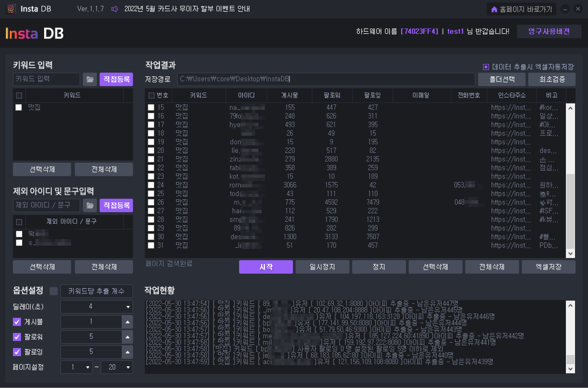
Task: Click Instagram link in row 30
Action: [511, 237]
